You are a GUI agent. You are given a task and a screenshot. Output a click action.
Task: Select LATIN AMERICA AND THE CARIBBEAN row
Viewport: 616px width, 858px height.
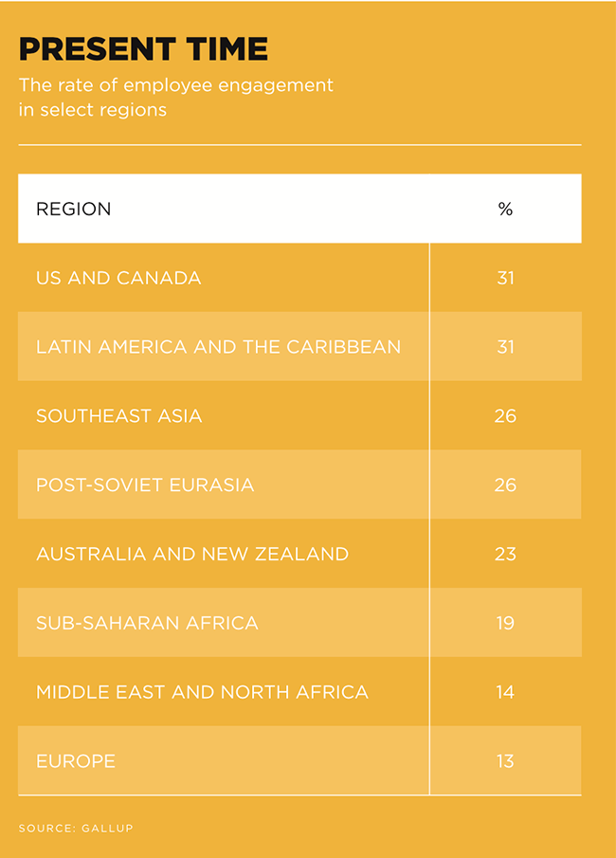point(218,347)
